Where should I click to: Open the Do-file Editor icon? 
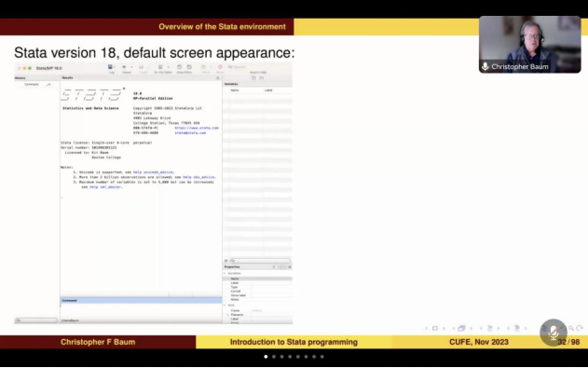[160, 67]
